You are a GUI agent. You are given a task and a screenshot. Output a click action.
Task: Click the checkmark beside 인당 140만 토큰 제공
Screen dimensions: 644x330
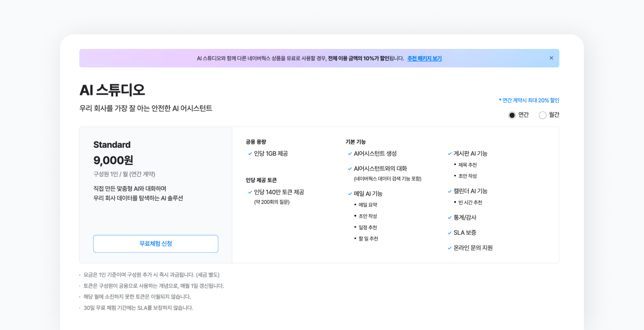[249, 192]
